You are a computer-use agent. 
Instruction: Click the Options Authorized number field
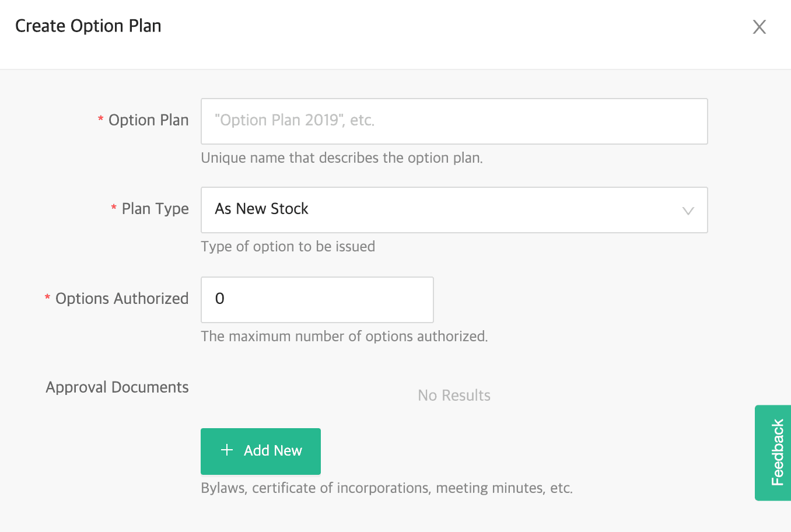click(x=317, y=300)
